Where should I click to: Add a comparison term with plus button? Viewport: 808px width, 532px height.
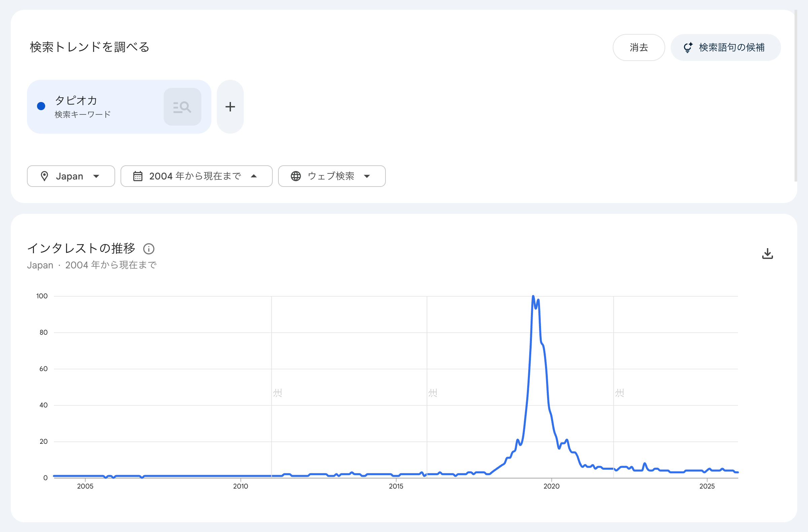pyautogui.click(x=230, y=107)
